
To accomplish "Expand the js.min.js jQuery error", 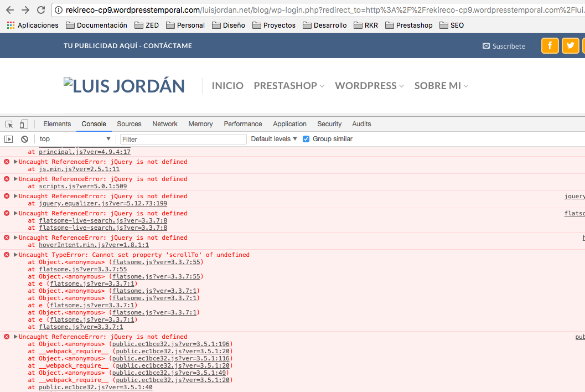I will (15, 162).
